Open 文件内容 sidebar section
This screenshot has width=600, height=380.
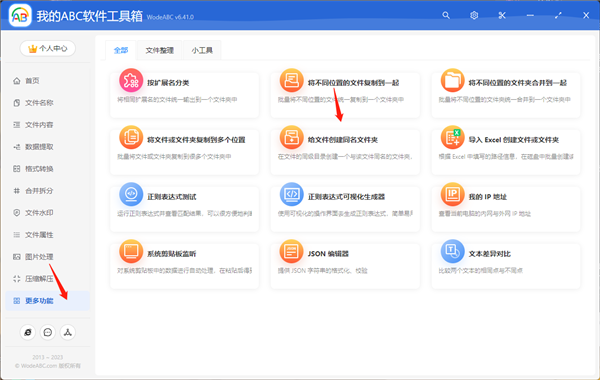pyautogui.click(x=47, y=125)
